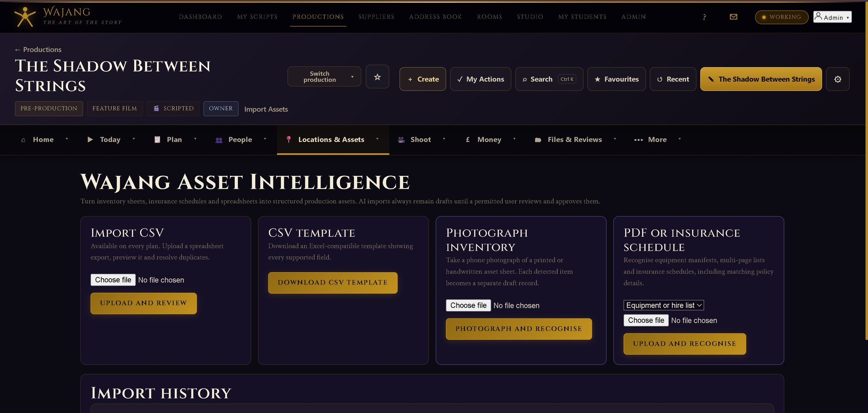This screenshot has width=868, height=413.
Task: Open the Admin account dropdown
Action: tap(832, 17)
